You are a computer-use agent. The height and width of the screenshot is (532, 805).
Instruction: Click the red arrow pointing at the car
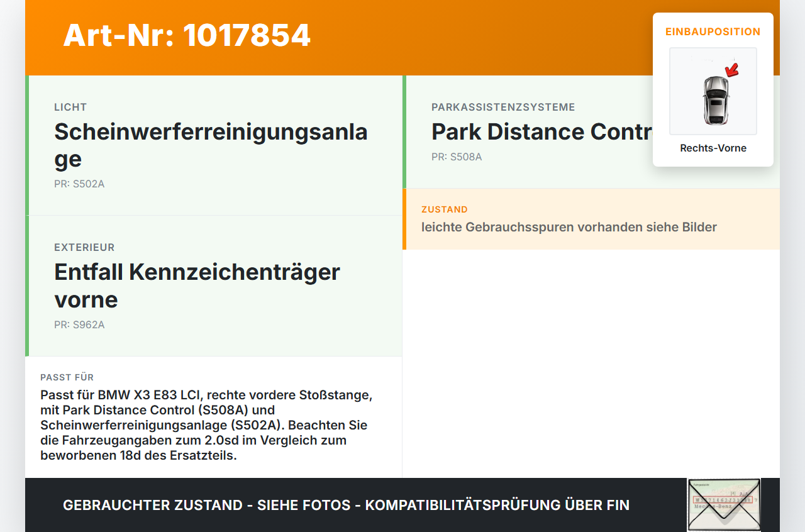coord(731,69)
